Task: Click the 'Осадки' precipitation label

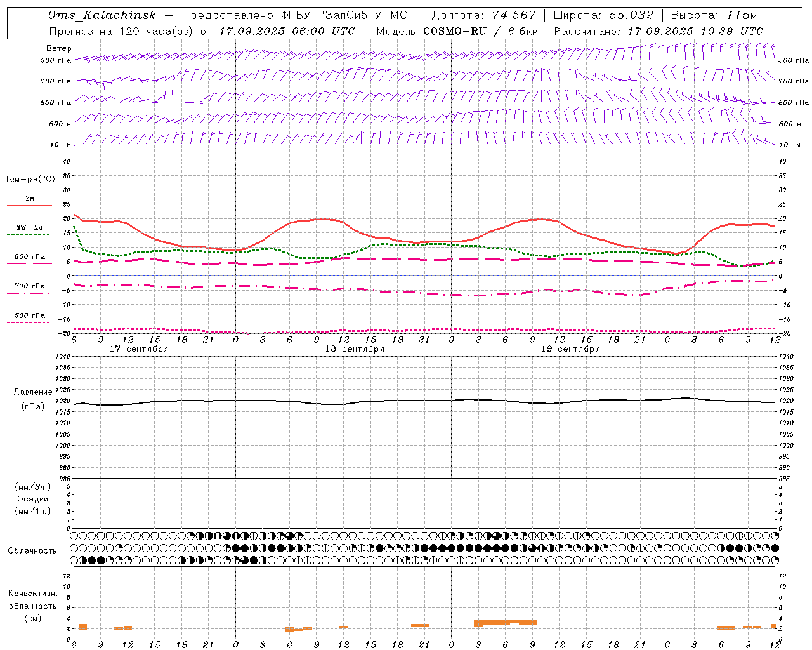Action: [x=33, y=499]
